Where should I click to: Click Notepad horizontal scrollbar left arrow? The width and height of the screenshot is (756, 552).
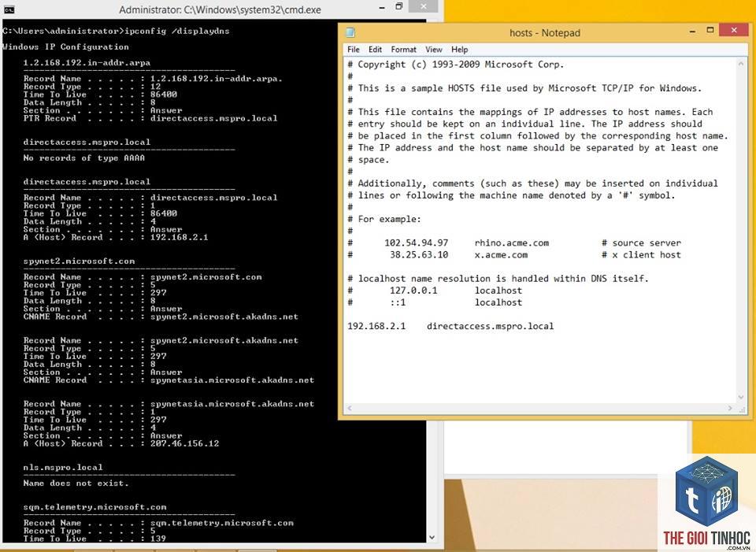pyautogui.click(x=350, y=409)
